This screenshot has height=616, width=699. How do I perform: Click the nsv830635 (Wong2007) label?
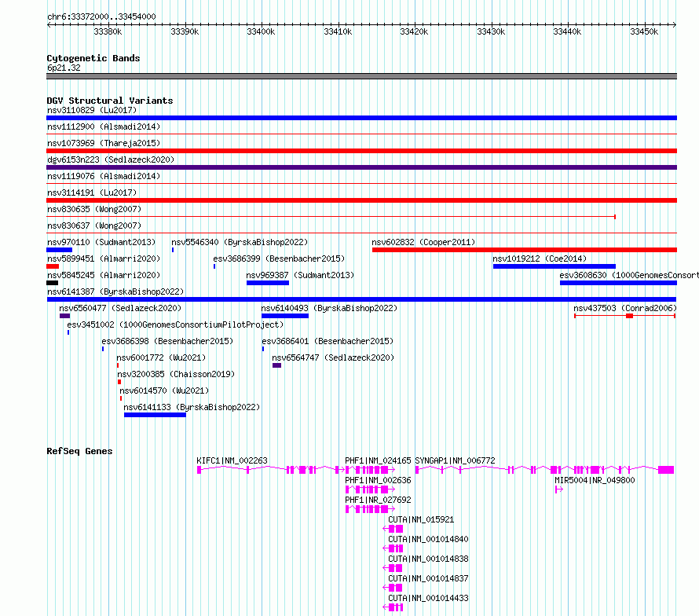94,209
